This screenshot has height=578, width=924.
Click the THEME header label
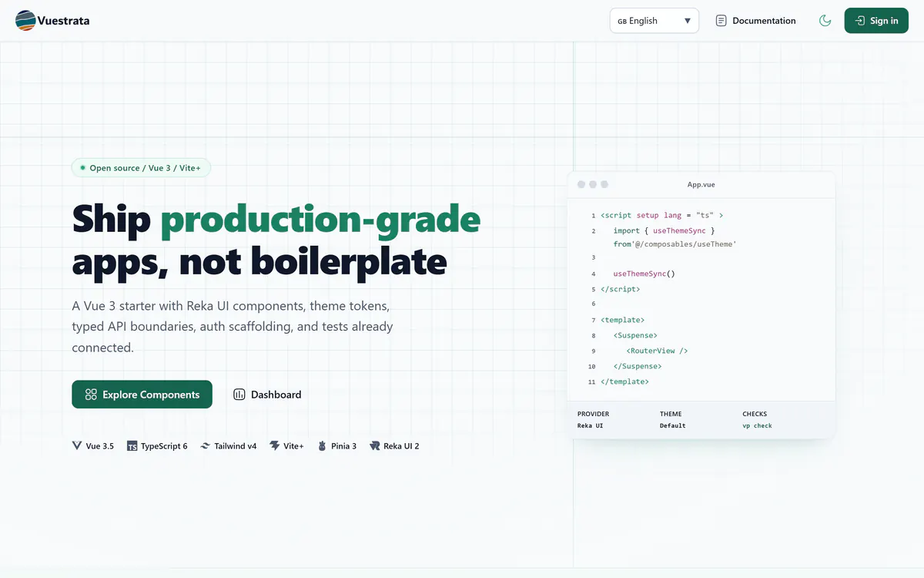click(x=671, y=414)
